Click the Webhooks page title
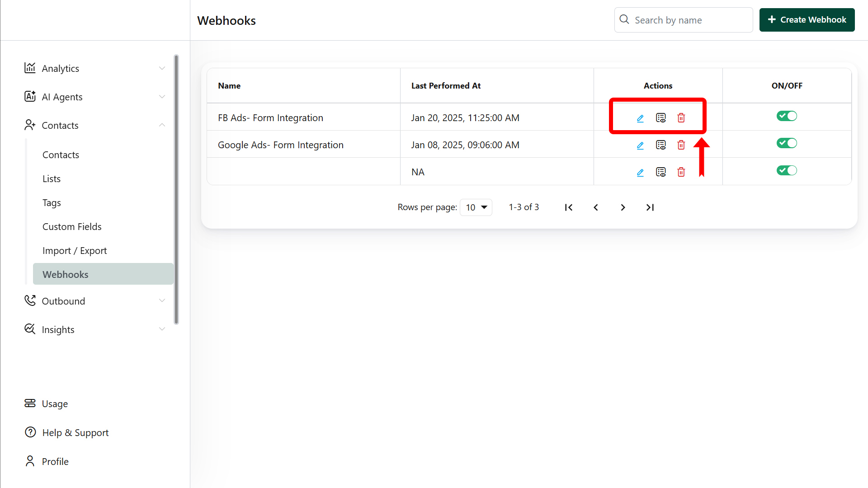The width and height of the screenshot is (868, 488). pos(226,21)
